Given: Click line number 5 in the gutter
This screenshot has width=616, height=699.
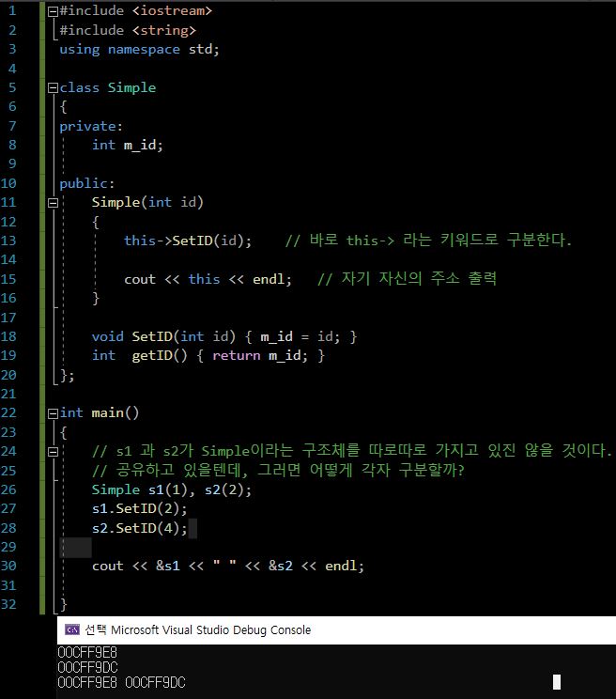Looking at the screenshot, I should coord(12,87).
